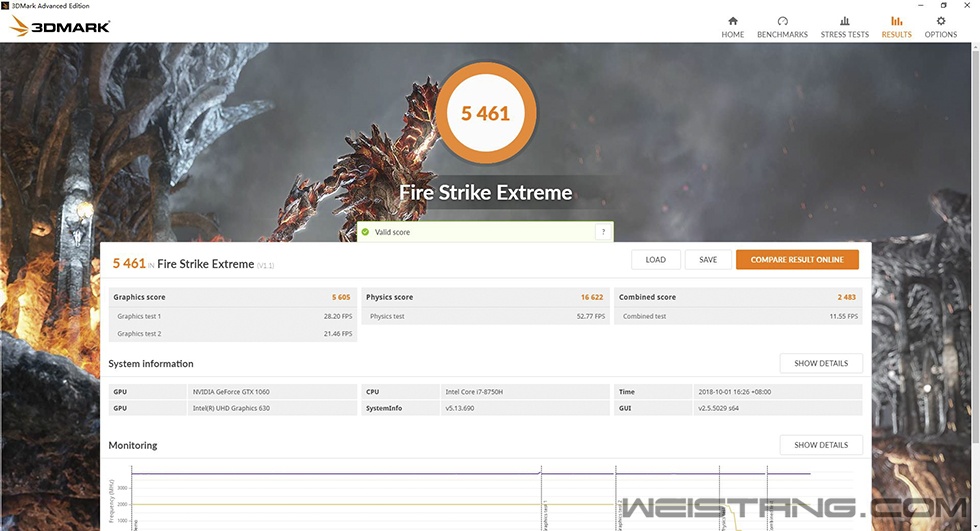This screenshot has width=980, height=531.
Task: Switch to the Results tab
Action: pos(896,27)
